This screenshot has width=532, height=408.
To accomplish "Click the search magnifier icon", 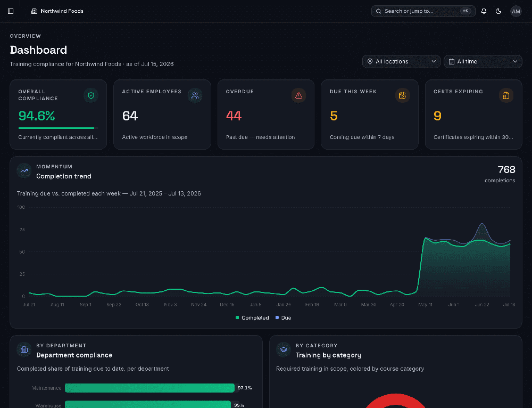I will coord(378,11).
